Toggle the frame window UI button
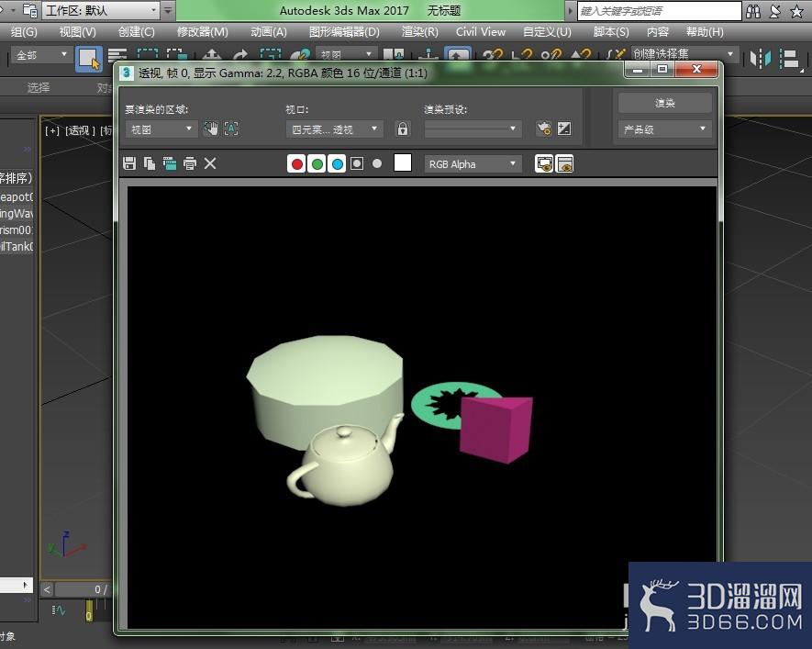Image resolution: width=812 pixels, height=649 pixels. [564, 163]
